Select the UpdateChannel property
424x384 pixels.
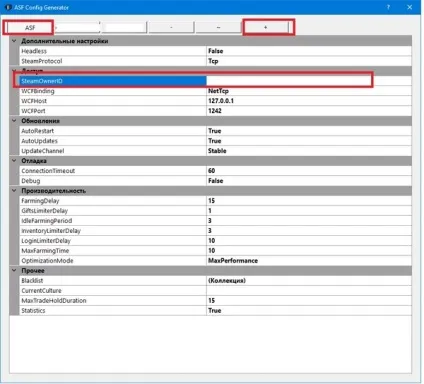click(x=113, y=151)
